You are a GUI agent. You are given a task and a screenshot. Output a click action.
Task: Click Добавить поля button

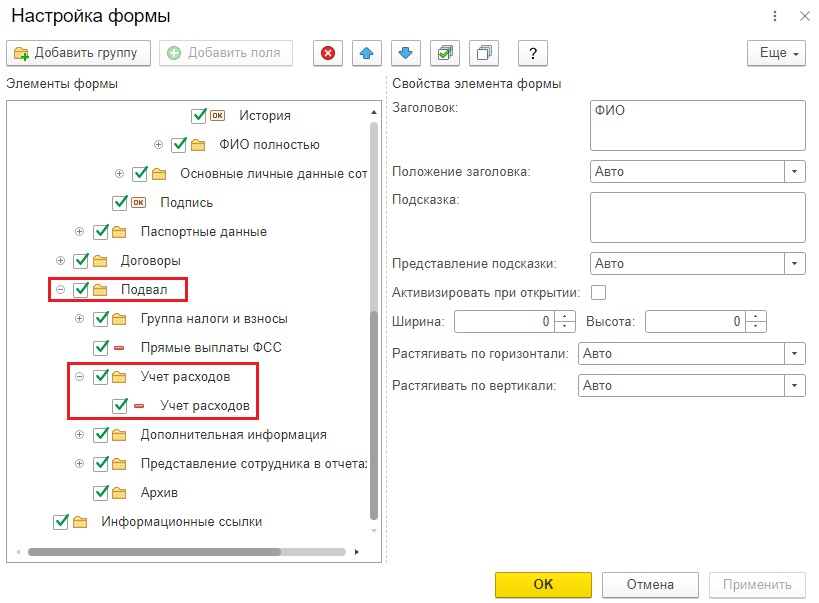tap(226, 53)
